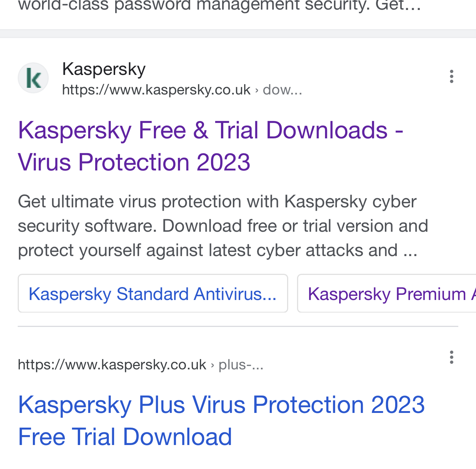The image size is (476, 469).
Task: Tap 'Virus Protection 2023' purple title line
Action: 134,162
